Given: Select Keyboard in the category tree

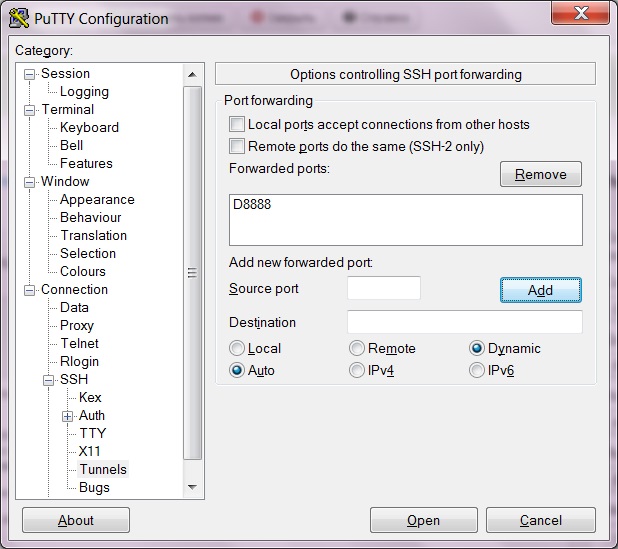Looking at the screenshot, I should tap(89, 127).
